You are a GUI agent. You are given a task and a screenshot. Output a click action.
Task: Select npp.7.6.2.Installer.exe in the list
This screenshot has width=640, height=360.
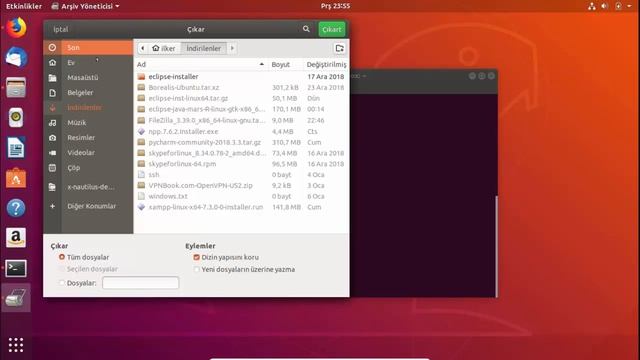pos(241,131)
